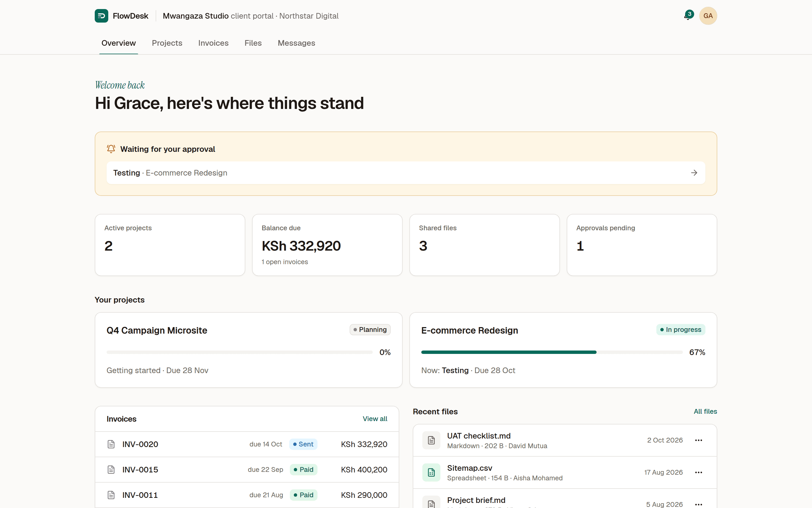Go to the Invoices tab
Viewport: 812px width, 508px height.
click(x=213, y=43)
